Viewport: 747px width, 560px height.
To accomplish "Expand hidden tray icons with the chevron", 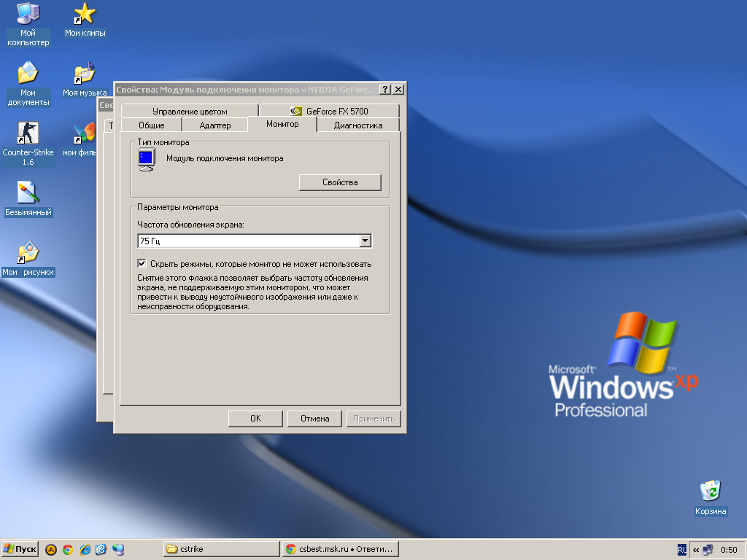I will click(695, 550).
